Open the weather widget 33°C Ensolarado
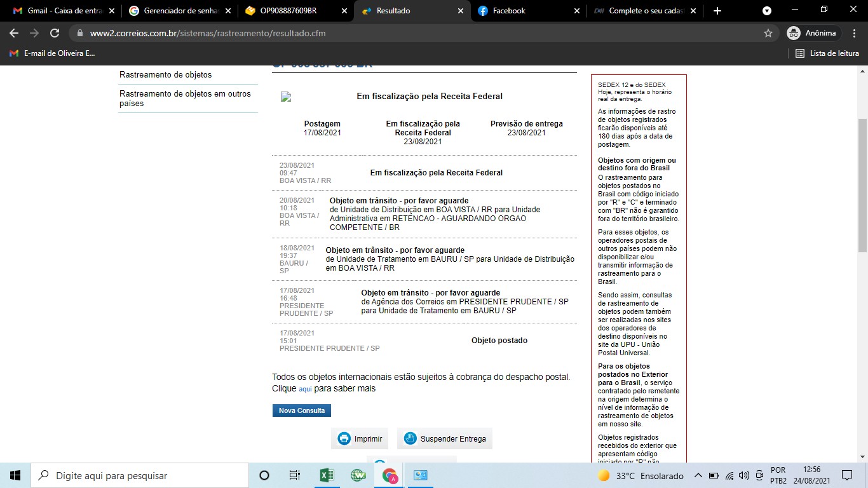This screenshot has width=868, height=488. pos(641,476)
